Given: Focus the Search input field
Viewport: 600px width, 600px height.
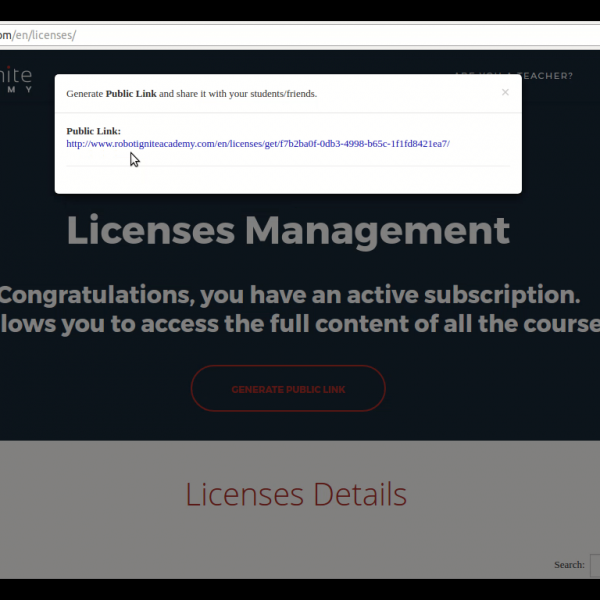Looking at the screenshot, I should (x=595, y=565).
